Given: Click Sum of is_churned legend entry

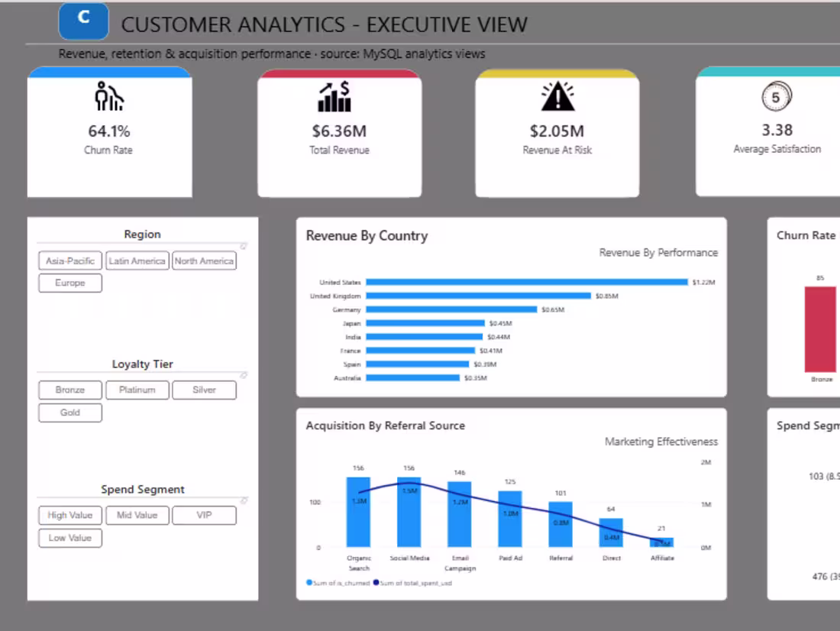Looking at the screenshot, I should point(338,583).
